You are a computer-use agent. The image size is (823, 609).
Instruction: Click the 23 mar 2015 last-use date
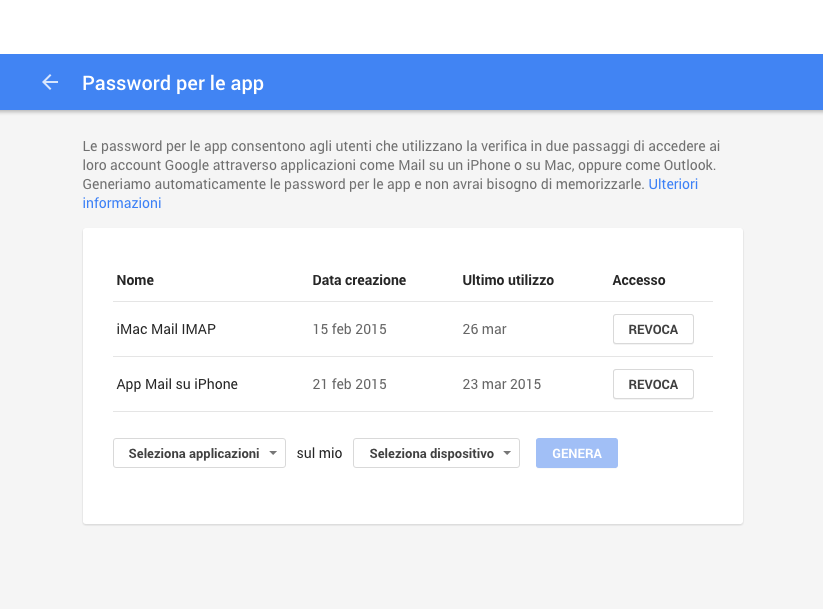click(x=501, y=384)
